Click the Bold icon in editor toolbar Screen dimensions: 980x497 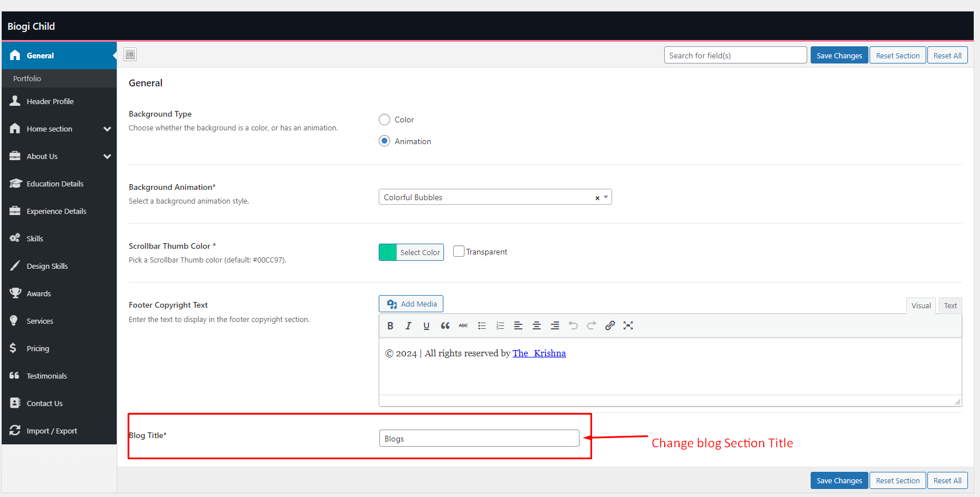(x=390, y=325)
